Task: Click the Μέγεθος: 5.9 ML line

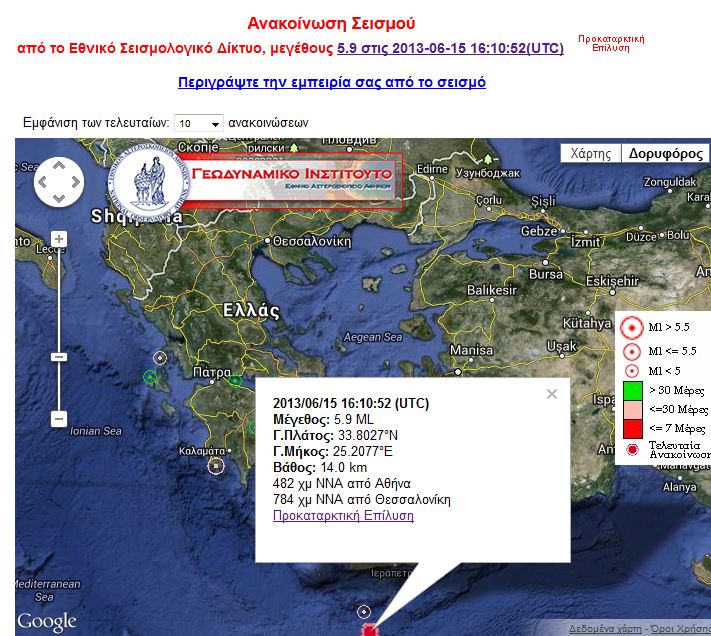Action: 323,419
